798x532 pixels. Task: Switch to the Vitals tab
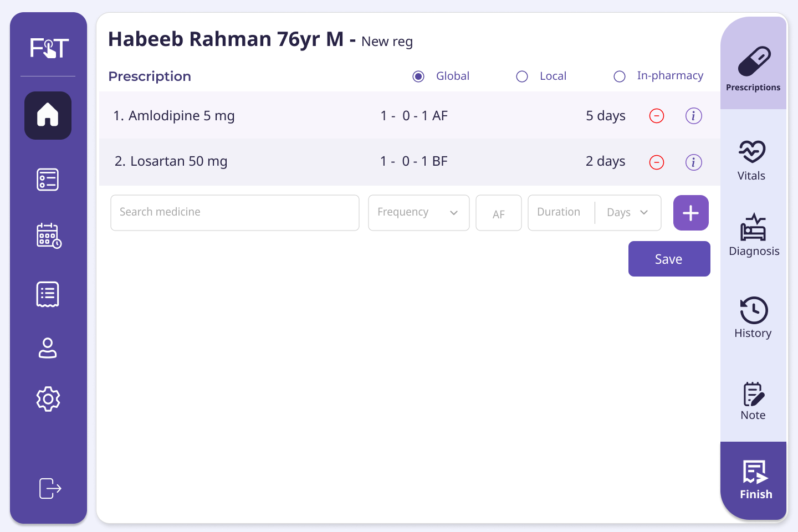point(752,160)
